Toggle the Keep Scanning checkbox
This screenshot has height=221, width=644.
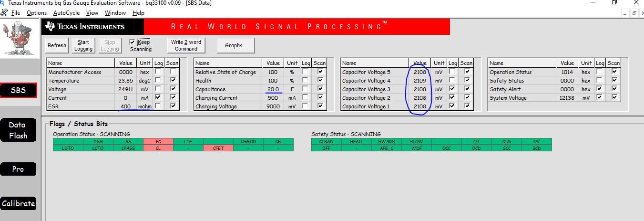pos(132,42)
